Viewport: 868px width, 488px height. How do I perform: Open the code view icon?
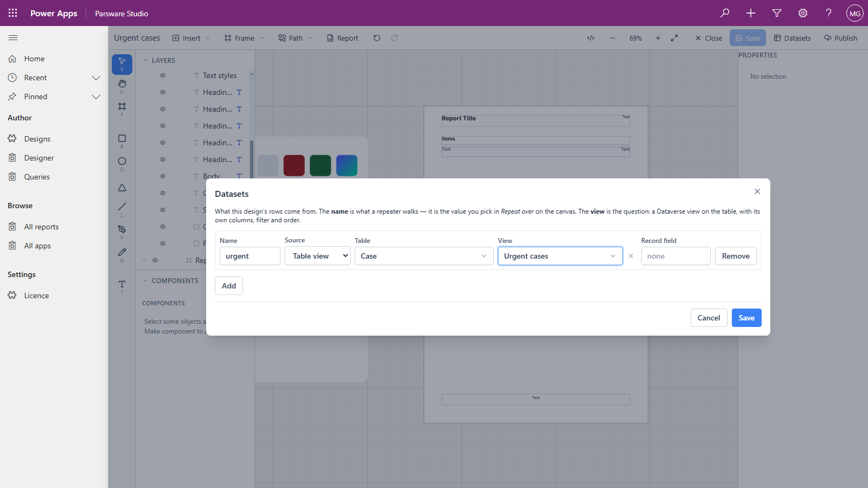(x=591, y=38)
